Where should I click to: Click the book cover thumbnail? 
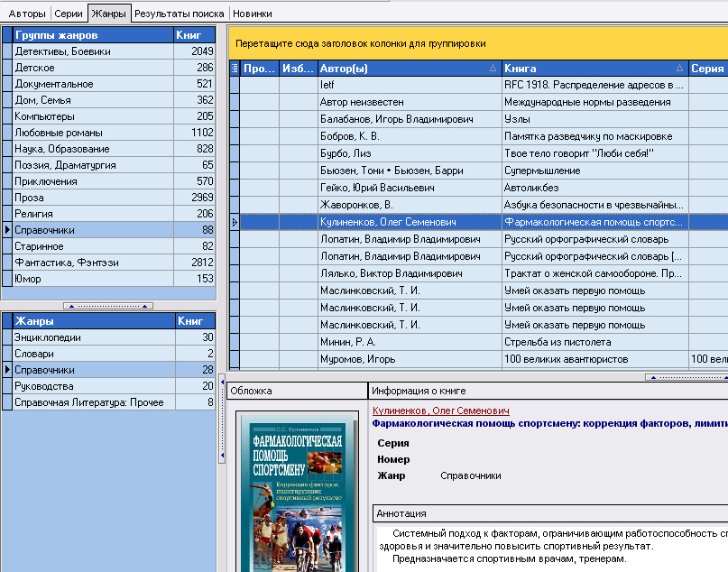pos(297,492)
